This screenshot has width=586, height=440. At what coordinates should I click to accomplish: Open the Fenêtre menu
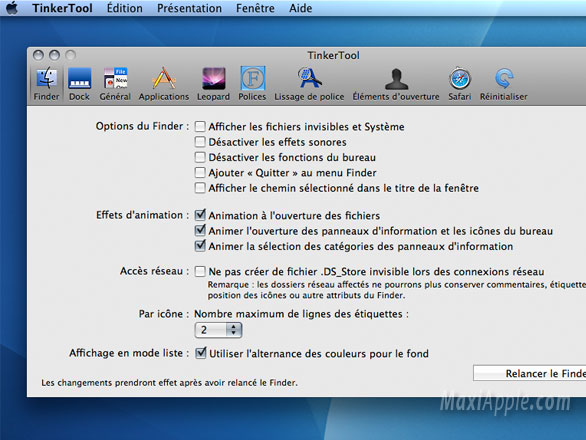click(x=255, y=8)
